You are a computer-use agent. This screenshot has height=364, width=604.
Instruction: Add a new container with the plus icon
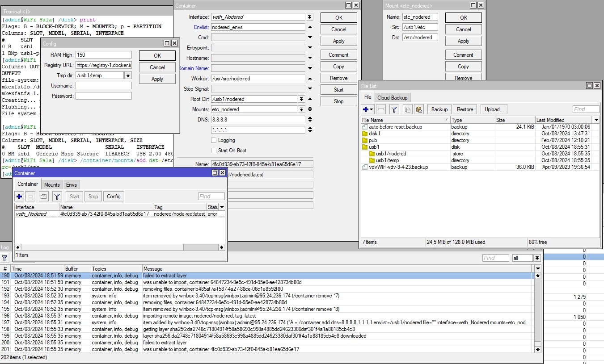coord(19,197)
